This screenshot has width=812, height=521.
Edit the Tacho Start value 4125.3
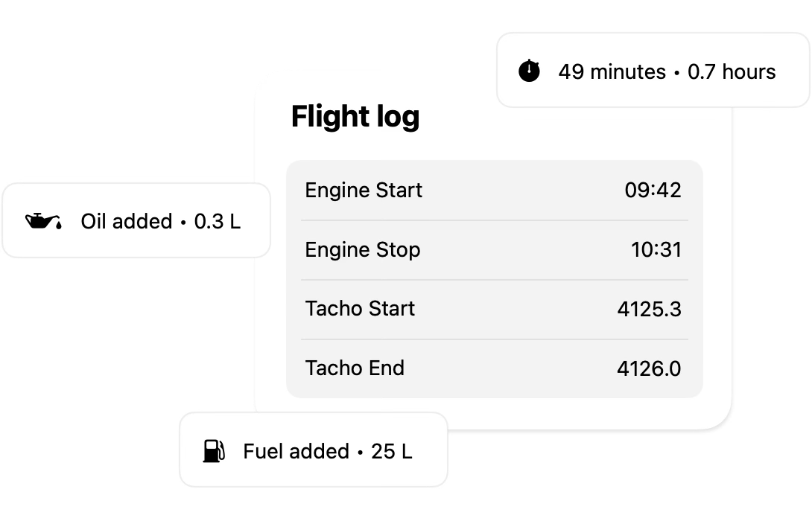pyautogui.click(x=649, y=309)
